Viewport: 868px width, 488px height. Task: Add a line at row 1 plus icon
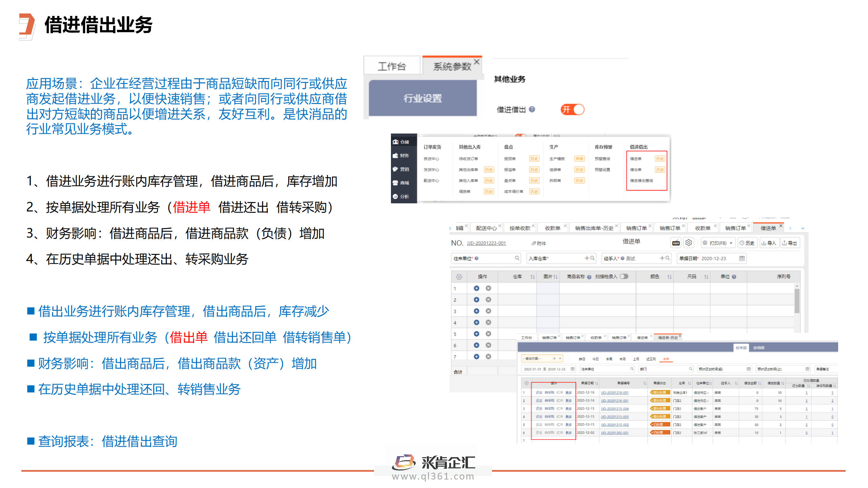click(476, 288)
